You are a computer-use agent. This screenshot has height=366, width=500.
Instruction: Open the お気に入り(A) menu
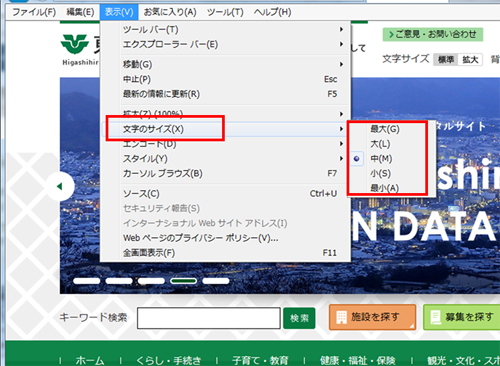pyautogui.click(x=170, y=12)
